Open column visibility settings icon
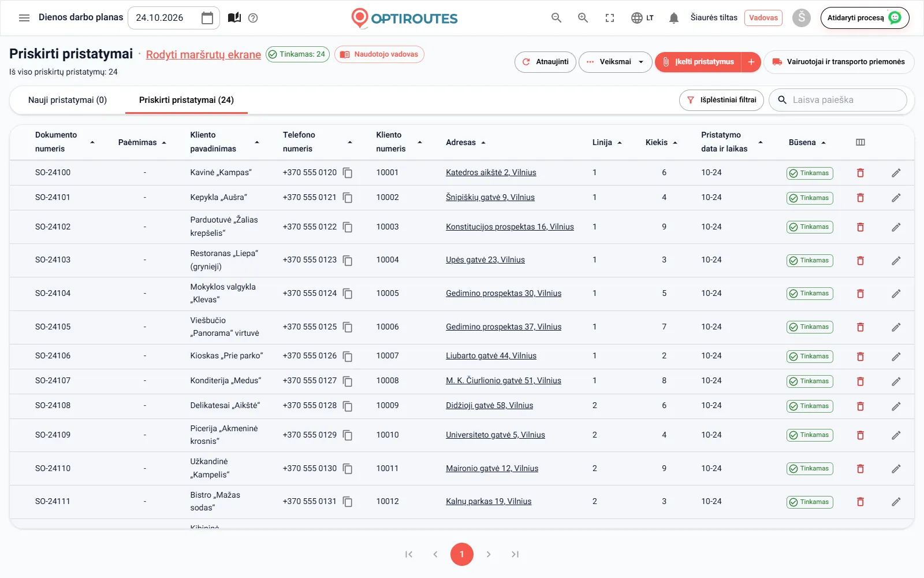 click(860, 142)
